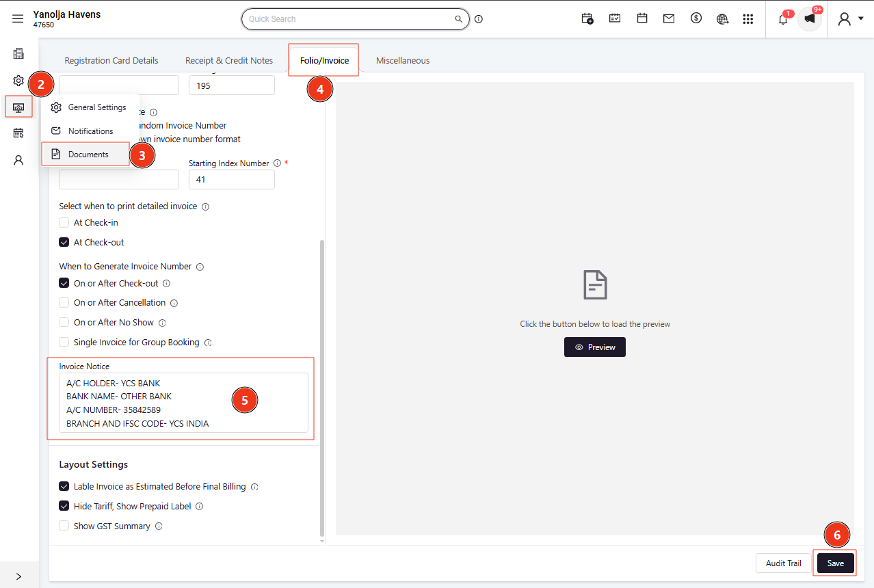
Task: Expand the left sidebar chevron
Action: [x=18, y=576]
